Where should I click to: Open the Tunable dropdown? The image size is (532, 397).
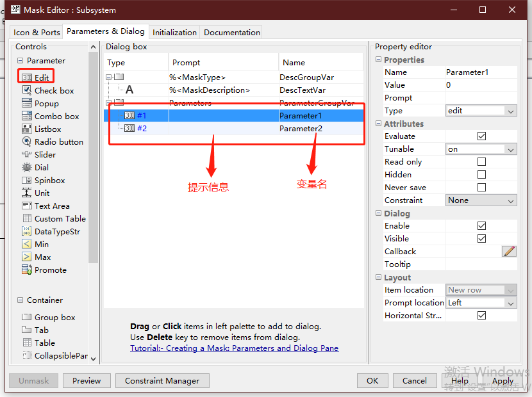(481, 149)
